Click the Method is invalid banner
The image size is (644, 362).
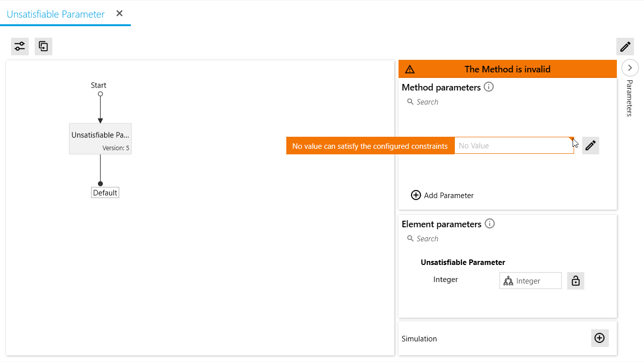tap(507, 69)
